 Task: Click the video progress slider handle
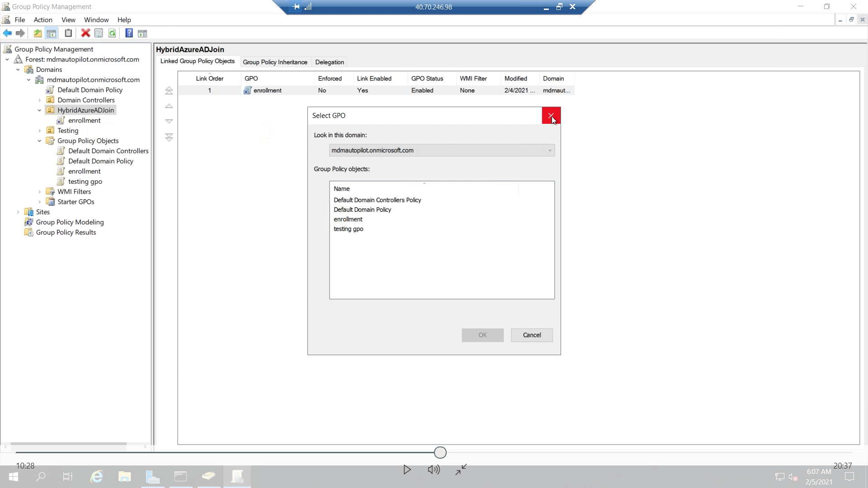point(440,452)
